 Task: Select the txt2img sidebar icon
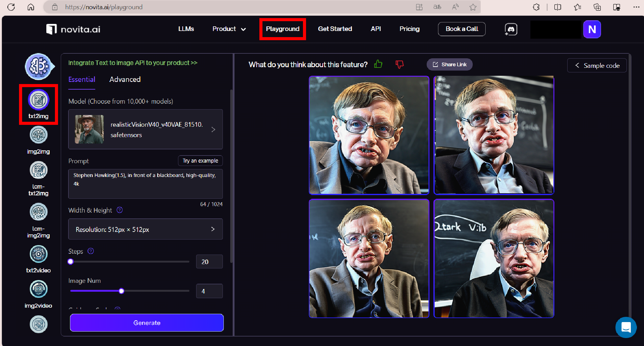38,100
